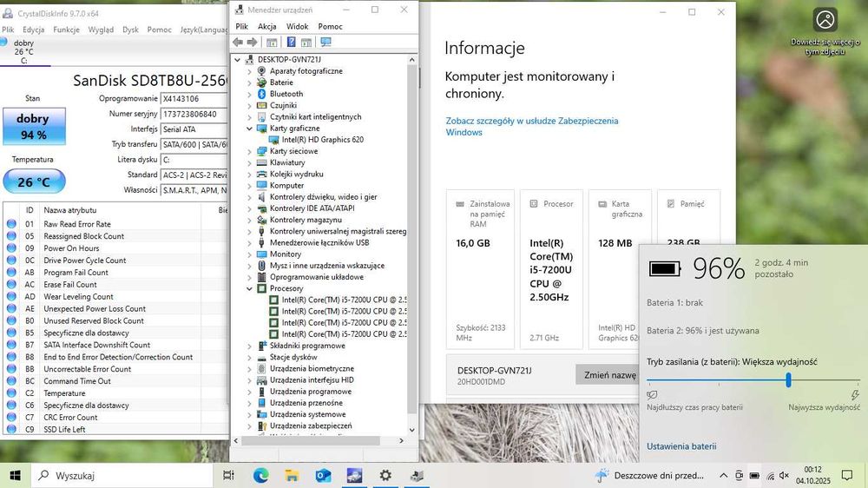
Task: Open Akcja menu in Device Manager
Action: [266, 26]
